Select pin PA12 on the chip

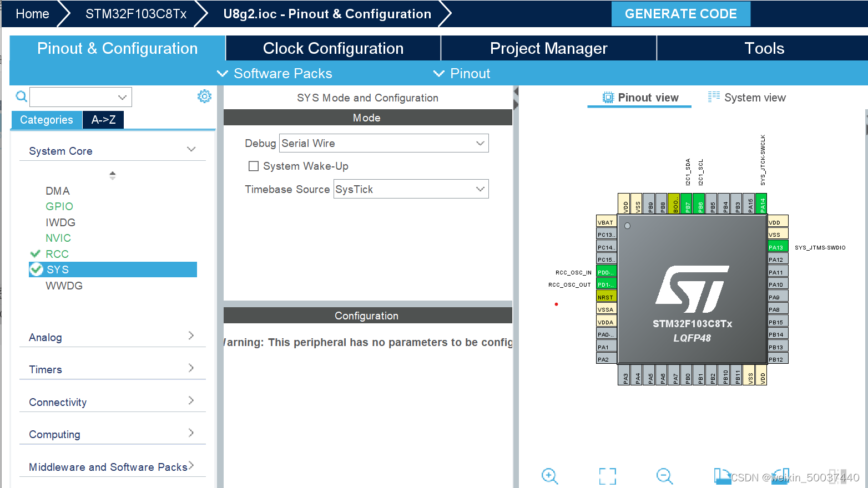tap(778, 260)
